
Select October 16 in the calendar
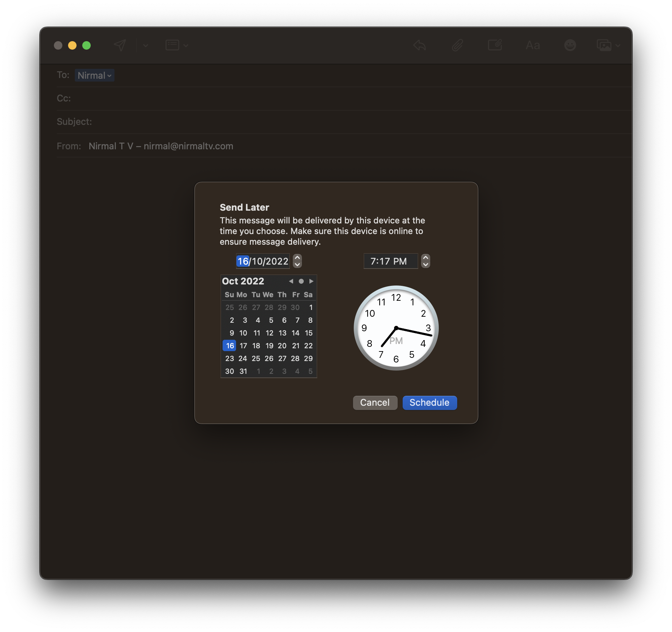tap(230, 345)
